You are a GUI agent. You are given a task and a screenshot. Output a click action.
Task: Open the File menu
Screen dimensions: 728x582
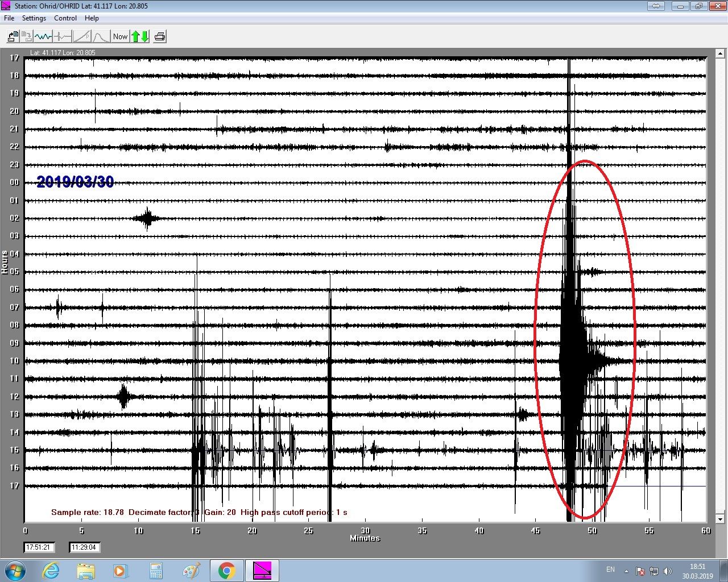pos(9,18)
